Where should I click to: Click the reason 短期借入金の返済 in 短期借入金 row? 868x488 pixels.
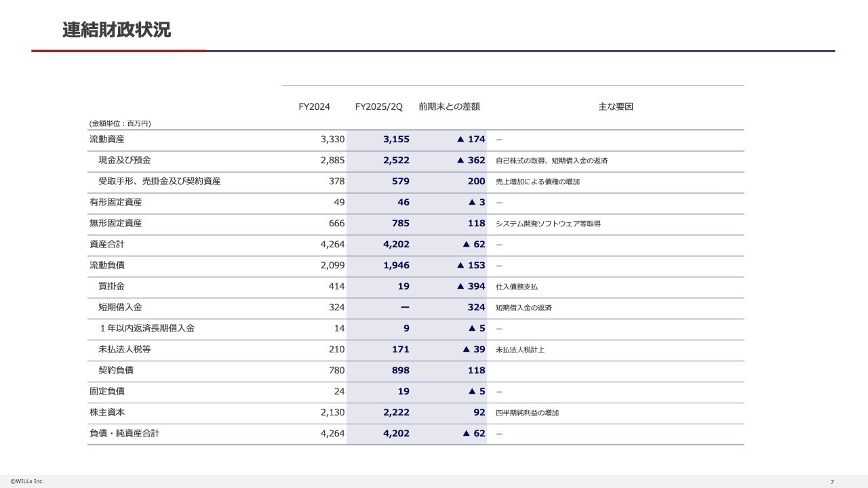click(x=524, y=308)
